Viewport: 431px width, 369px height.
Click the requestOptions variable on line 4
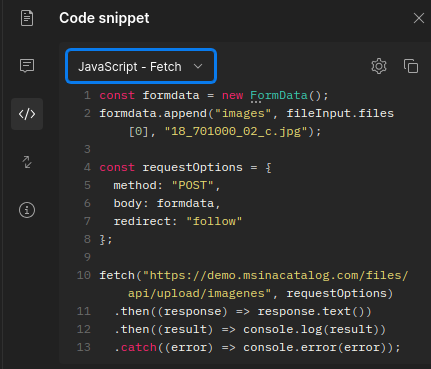click(192, 167)
